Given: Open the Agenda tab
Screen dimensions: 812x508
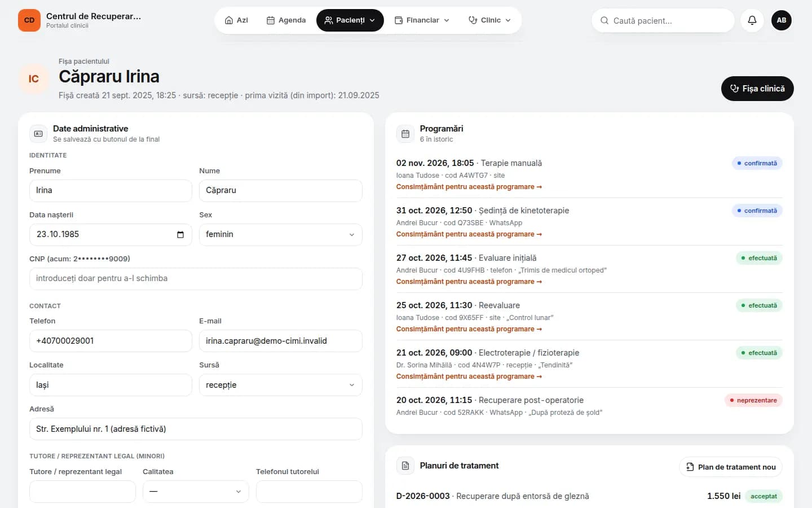Looking at the screenshot, I should pyautogui.click(x=286, y=20).
